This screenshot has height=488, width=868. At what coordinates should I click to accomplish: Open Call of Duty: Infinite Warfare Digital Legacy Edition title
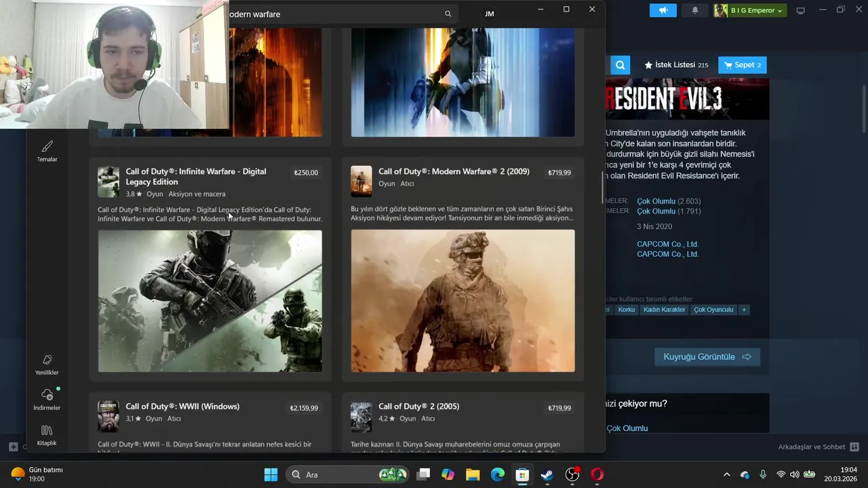point(196,176)
